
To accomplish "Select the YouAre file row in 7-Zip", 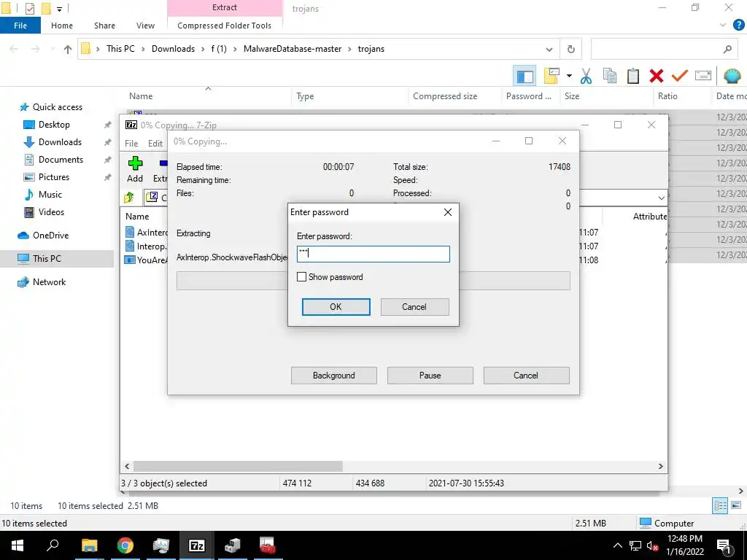I will coord(146,260).
